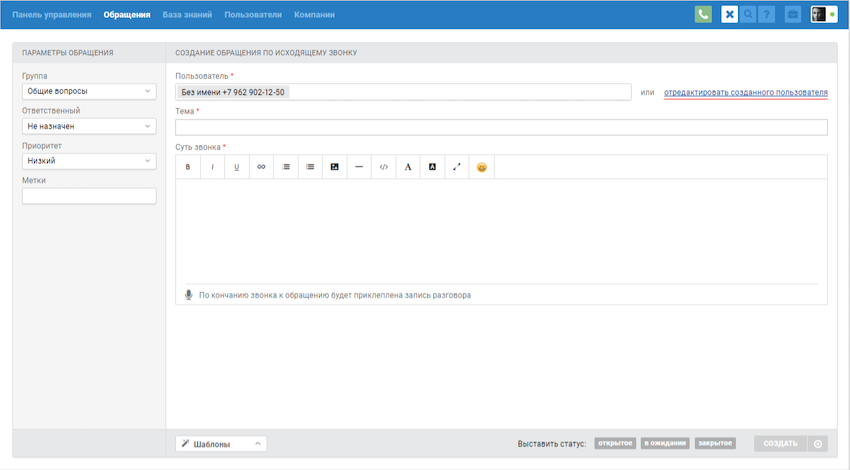Set status to открытое

pyautogui.click(x=615, y=443)
